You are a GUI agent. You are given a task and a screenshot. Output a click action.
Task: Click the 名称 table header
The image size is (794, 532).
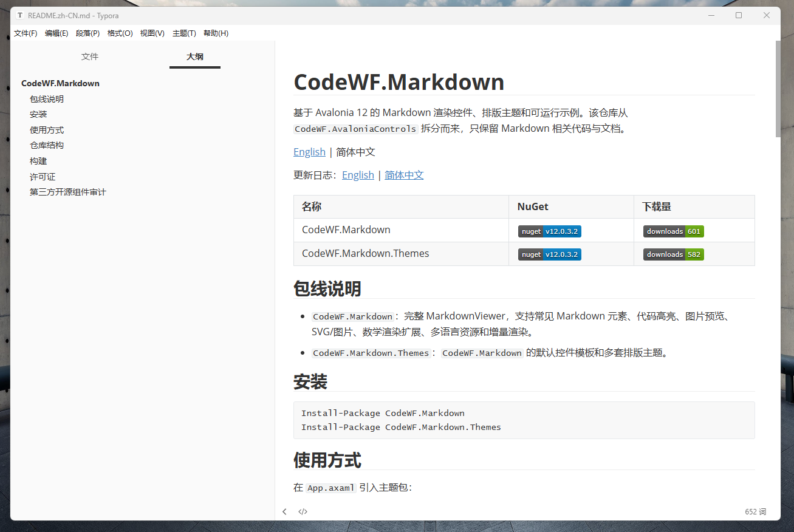coord(401,206)
